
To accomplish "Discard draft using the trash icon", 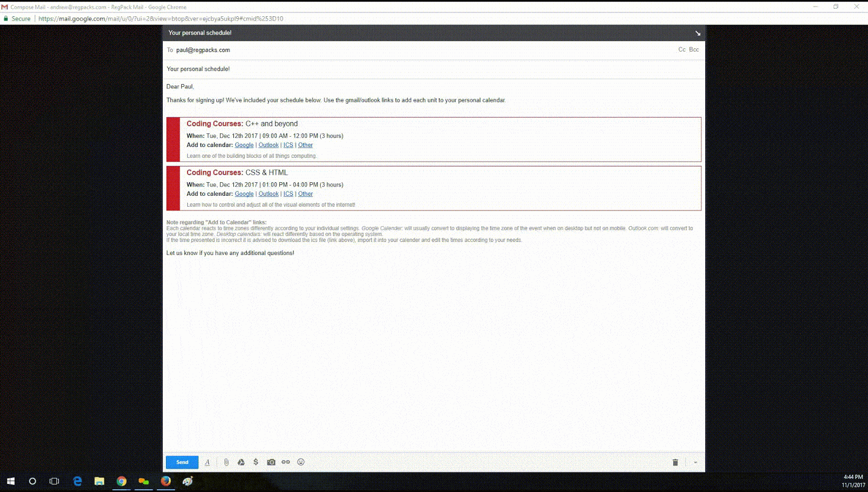I will tap(675, 462).
